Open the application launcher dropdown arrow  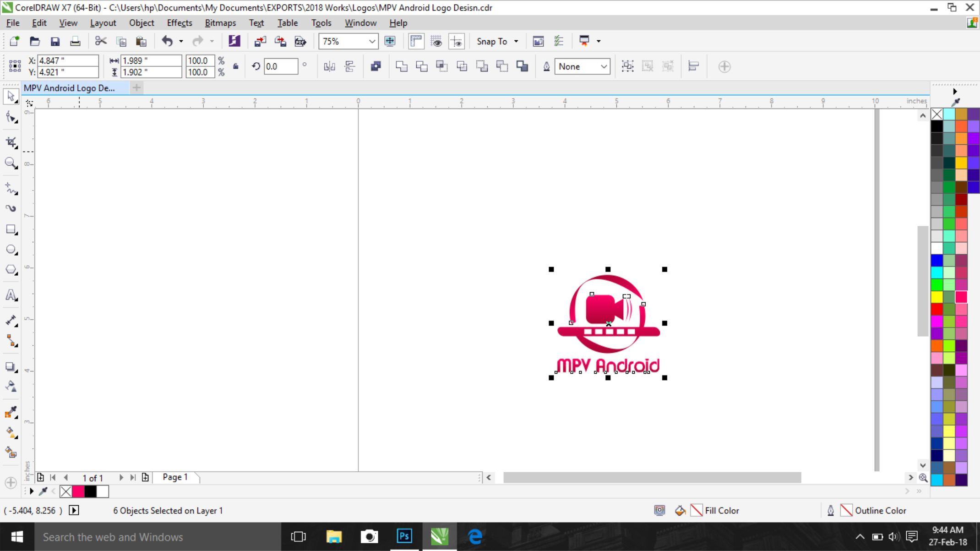click(599, 41)
